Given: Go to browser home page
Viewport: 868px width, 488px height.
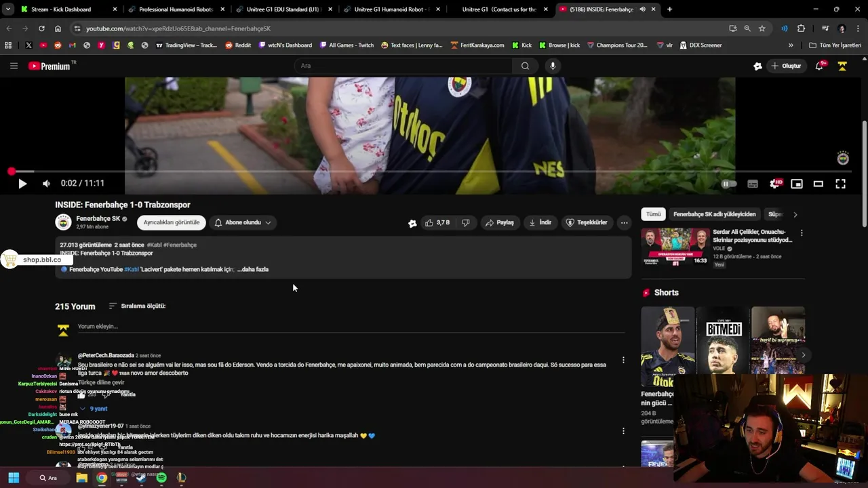Looking at the screenshot, I should (58, 28).
